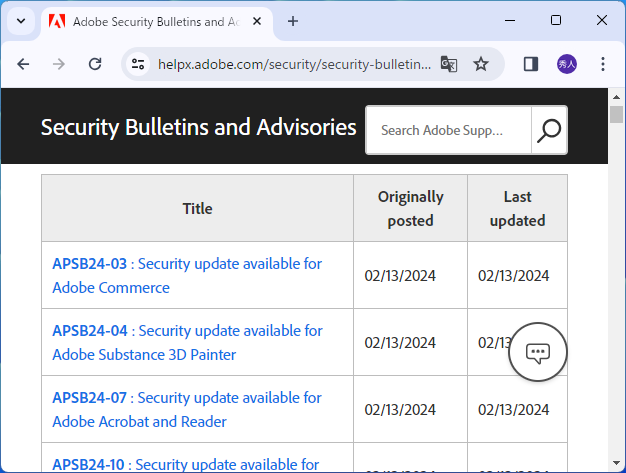
Task: Click the URL address bar
Action: point(295,64)
